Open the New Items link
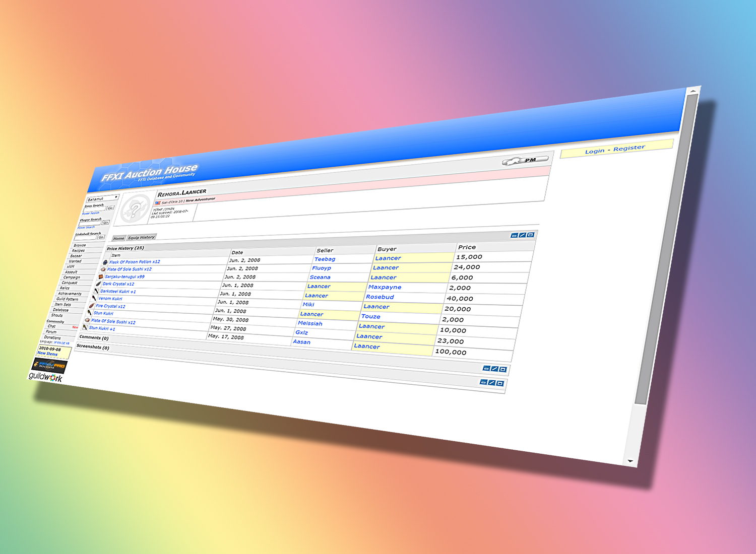 [47, 354]
